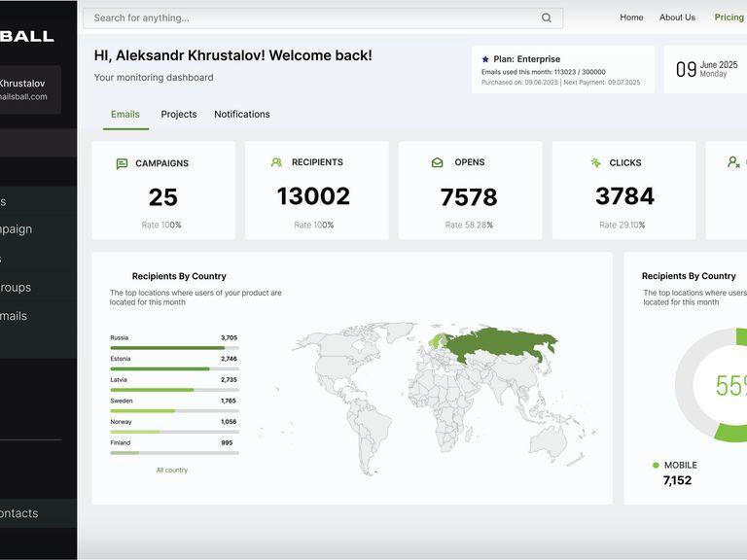Click the Recipients people icon

tap(276, 162)
